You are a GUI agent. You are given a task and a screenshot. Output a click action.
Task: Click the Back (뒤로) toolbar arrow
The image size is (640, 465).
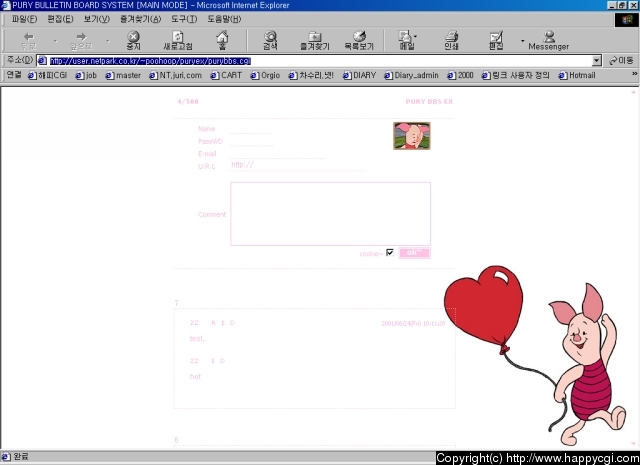pos(29,40)
